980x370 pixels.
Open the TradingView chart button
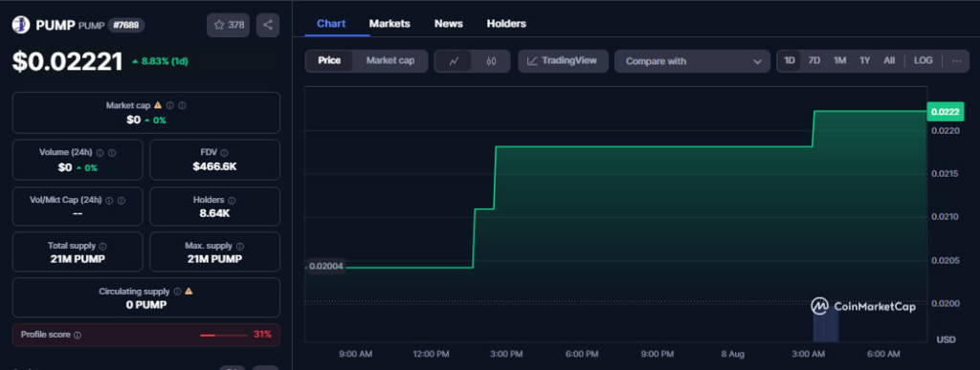(x=563, y=61)
